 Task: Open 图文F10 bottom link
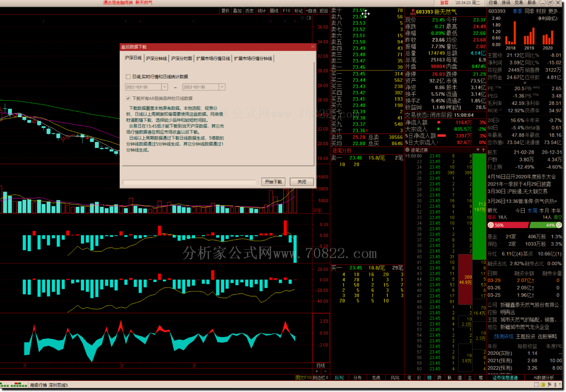coord(303,378)
